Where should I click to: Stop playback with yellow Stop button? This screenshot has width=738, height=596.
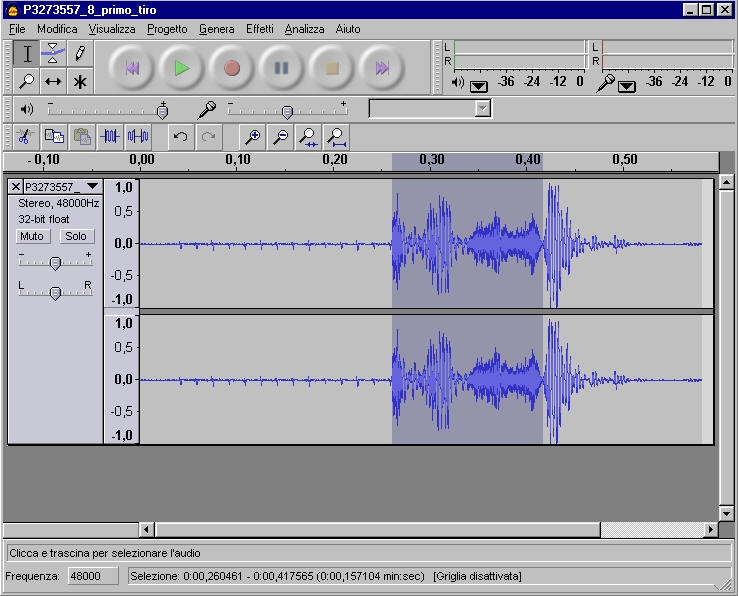pyautogui.click(x=332, y=68)
